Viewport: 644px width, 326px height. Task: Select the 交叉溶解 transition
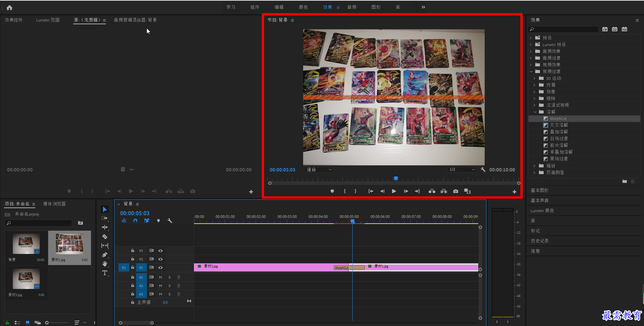coord(559,125)
